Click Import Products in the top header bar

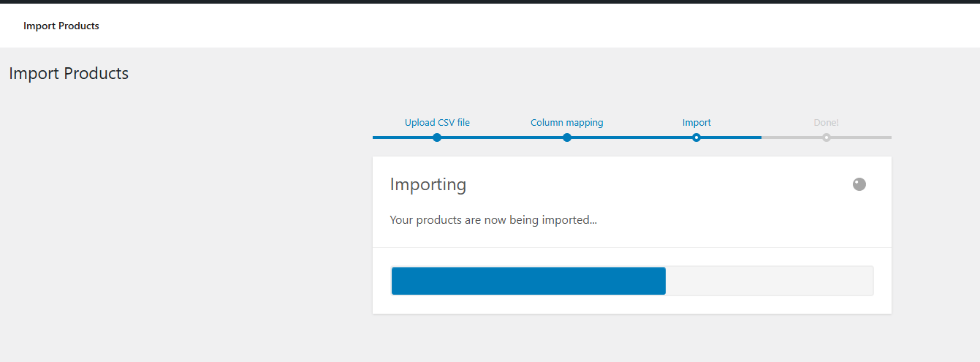[61, 26]
